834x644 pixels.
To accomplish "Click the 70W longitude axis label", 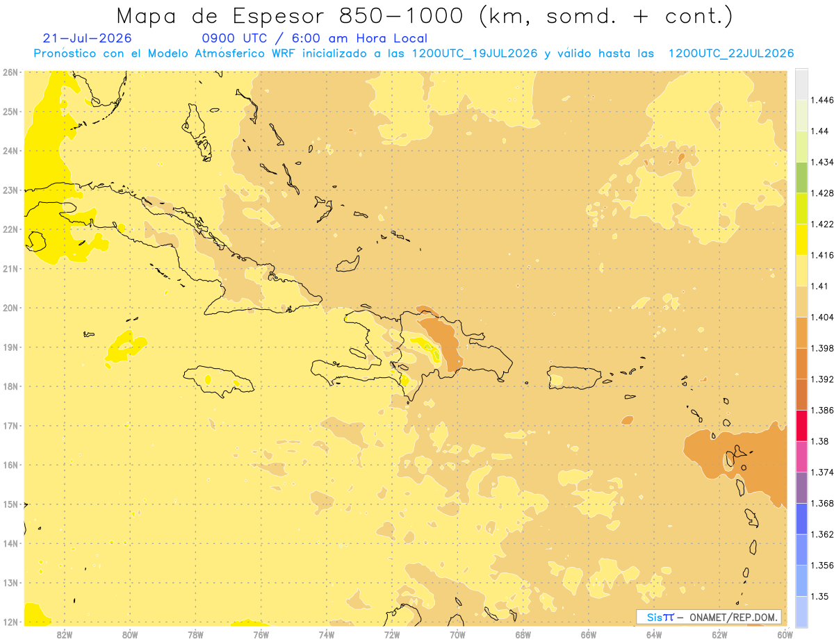I will tap(457, 634).
